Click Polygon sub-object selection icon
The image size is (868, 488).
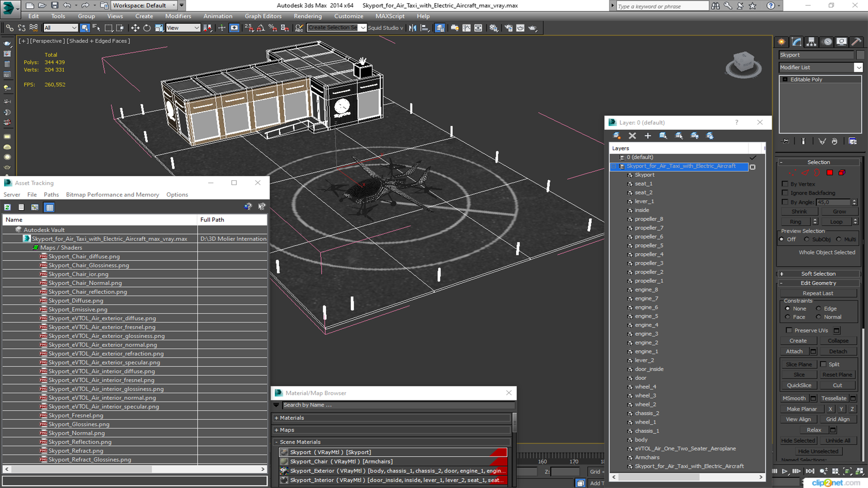(x=830, y=173)
